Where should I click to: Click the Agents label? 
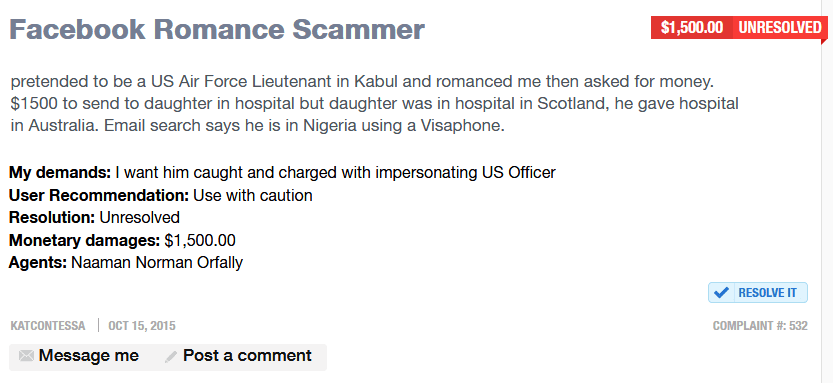[38, 262]
